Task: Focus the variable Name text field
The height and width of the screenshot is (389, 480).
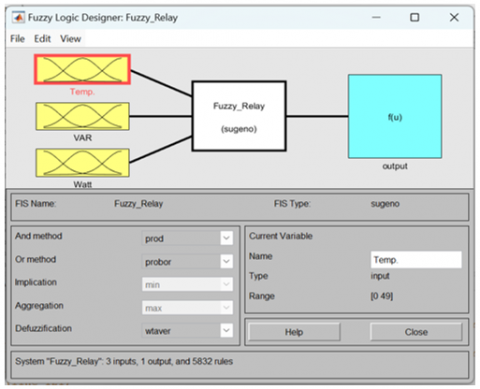Action: pyautogui.click(x=416, y=260)
